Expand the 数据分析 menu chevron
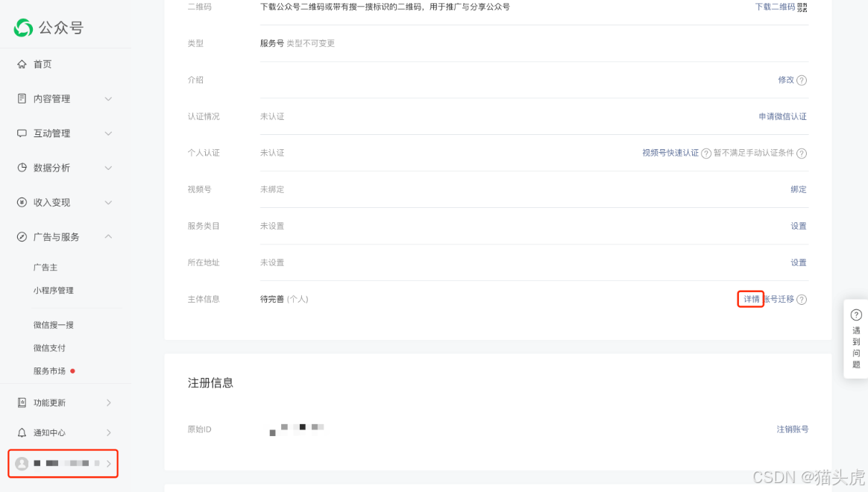Screen dimensions: 868x492 (109, 168)
